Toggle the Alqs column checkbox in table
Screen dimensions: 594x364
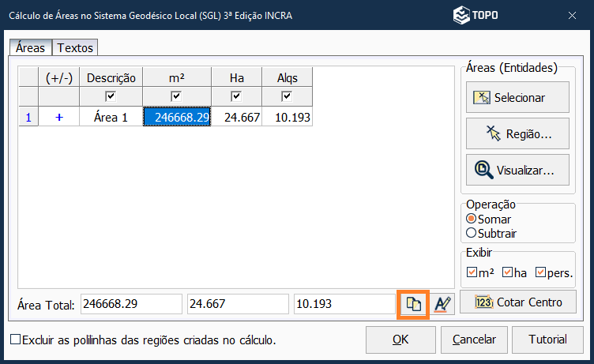click(287, 96)
